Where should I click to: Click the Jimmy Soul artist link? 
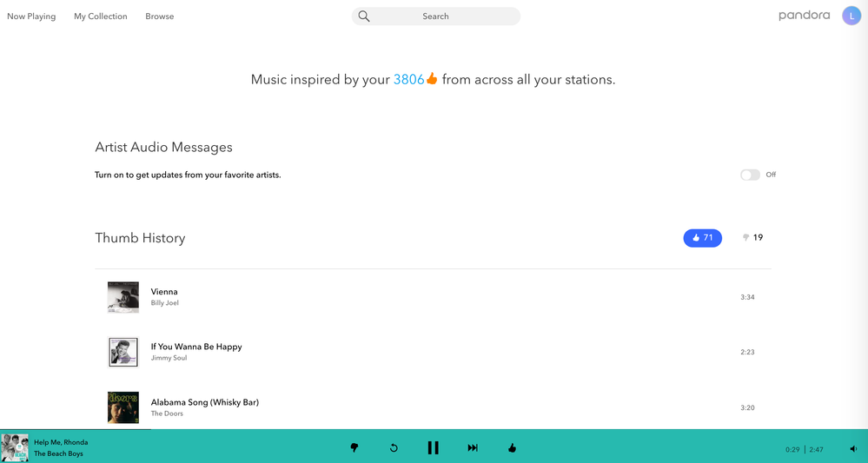pos(169,358)
